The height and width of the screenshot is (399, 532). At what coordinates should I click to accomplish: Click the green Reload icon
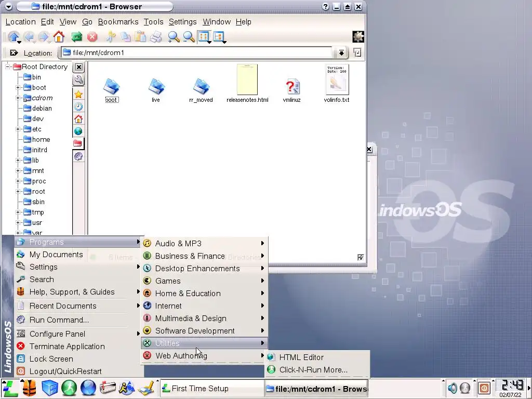[x=77, y=37]
